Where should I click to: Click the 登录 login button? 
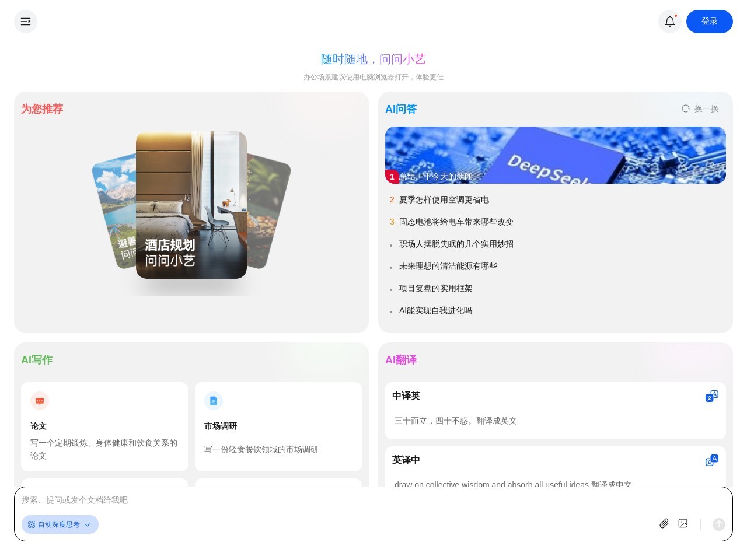click(710, 22)
